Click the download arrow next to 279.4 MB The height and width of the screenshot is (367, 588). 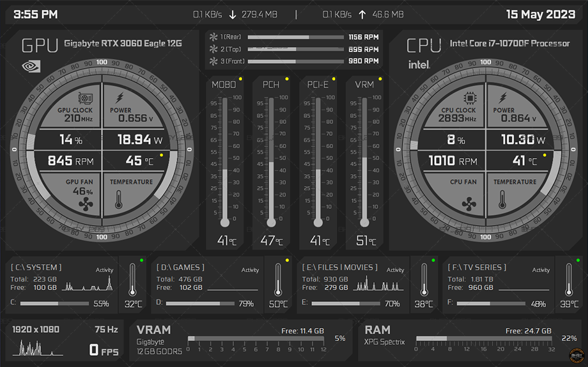tap(233, 15)
